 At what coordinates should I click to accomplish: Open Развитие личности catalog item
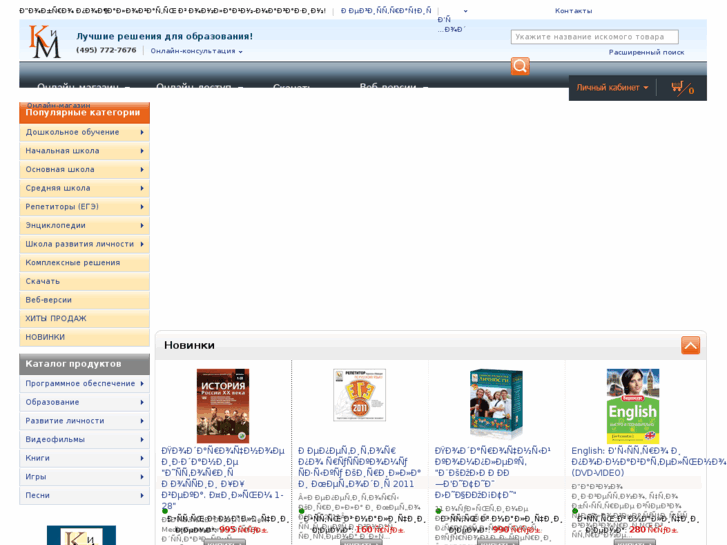84,421
